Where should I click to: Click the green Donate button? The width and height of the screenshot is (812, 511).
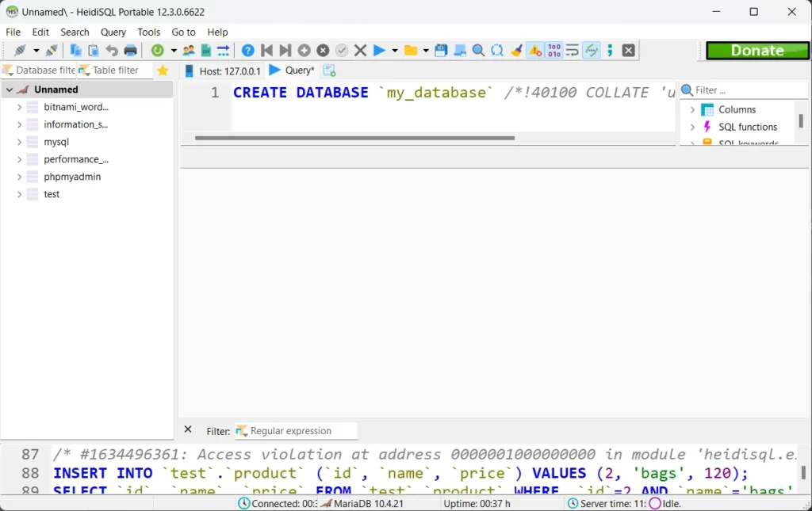(x=757, y=51)
